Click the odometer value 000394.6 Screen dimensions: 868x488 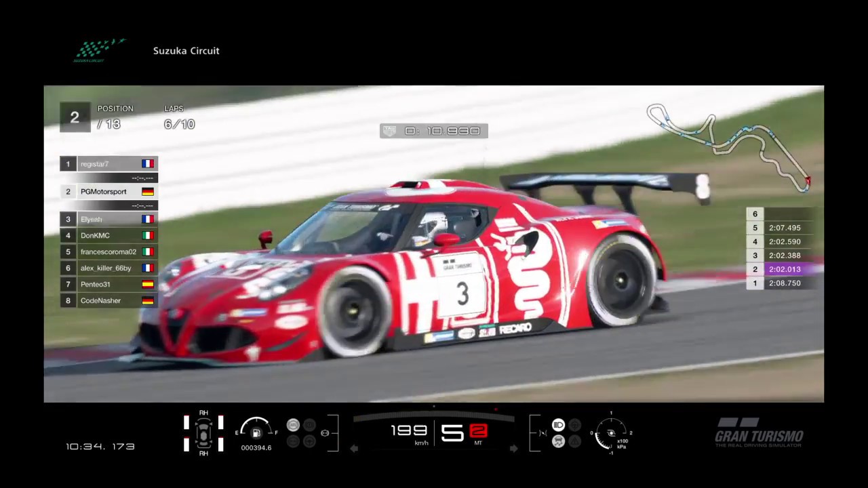(x=256, y=448)
